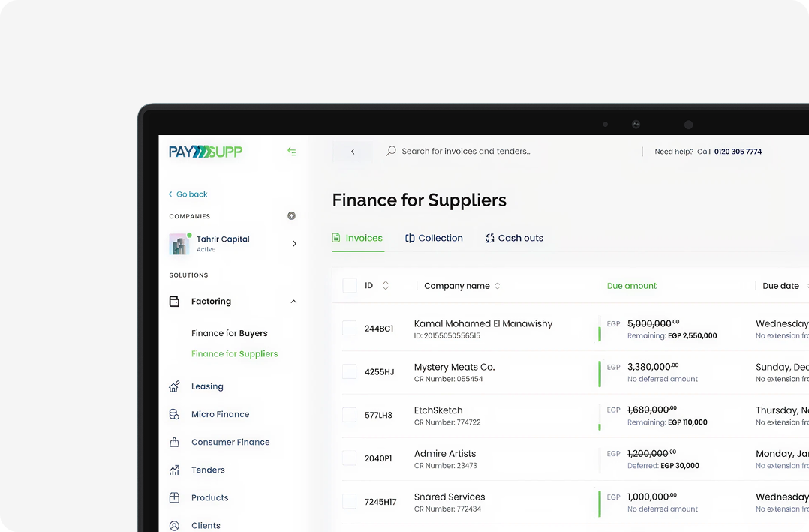The width and height of the screenshot is (809, 532).
Task: Switch to the Cash outs tab
Action: pyautogui.click(x=514, y=238)
